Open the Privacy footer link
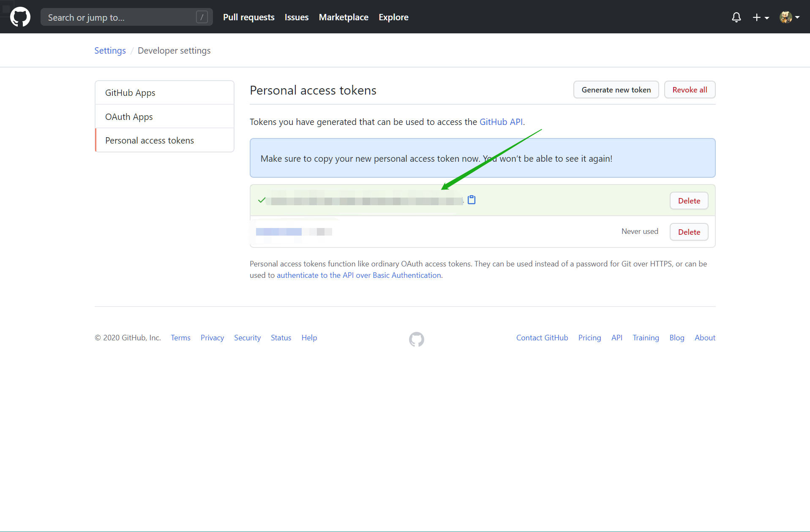Viewport: 810px width, 532px height. click(212, 337)
